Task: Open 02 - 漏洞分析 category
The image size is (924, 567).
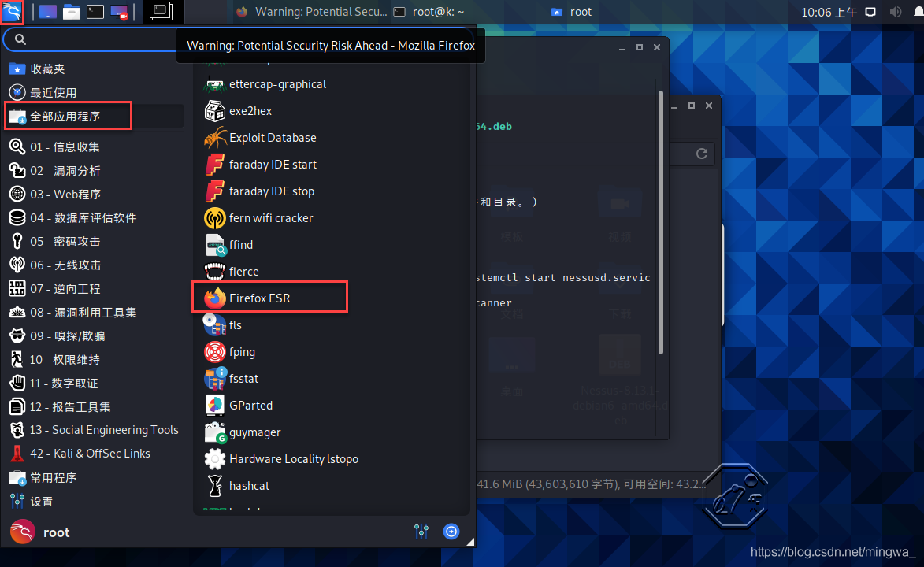Action: [95, 170]
